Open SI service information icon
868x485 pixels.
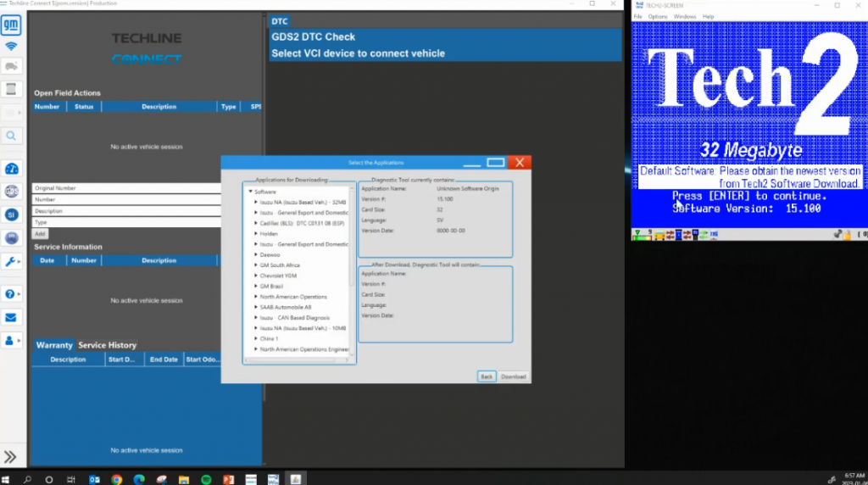click(11, 215)
